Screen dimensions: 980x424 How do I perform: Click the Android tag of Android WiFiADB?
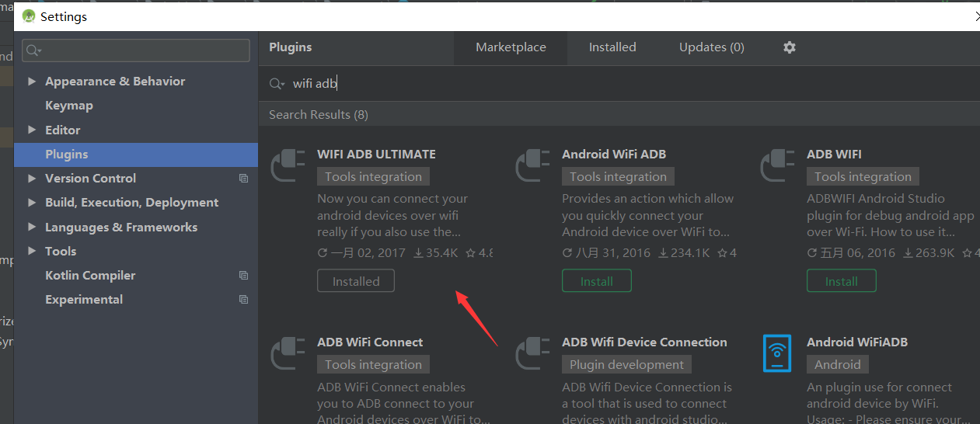(x=838, y=365)
